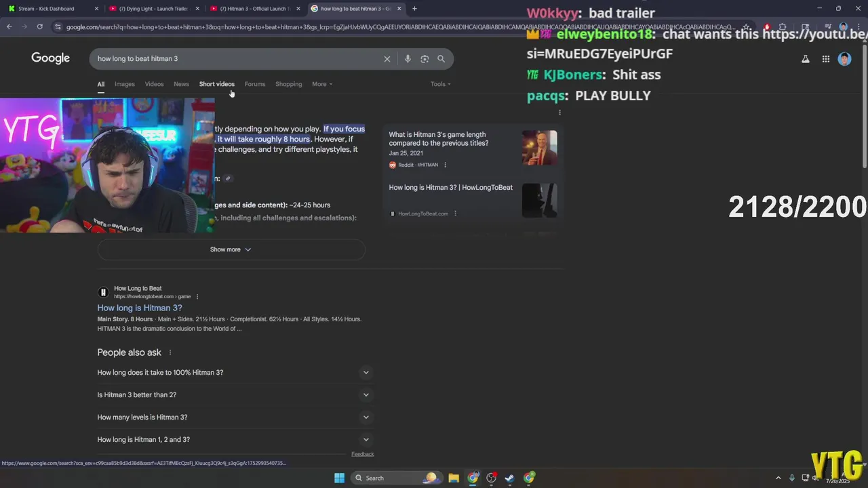
Task: Switch to News results tab
Action: point(181,84)
